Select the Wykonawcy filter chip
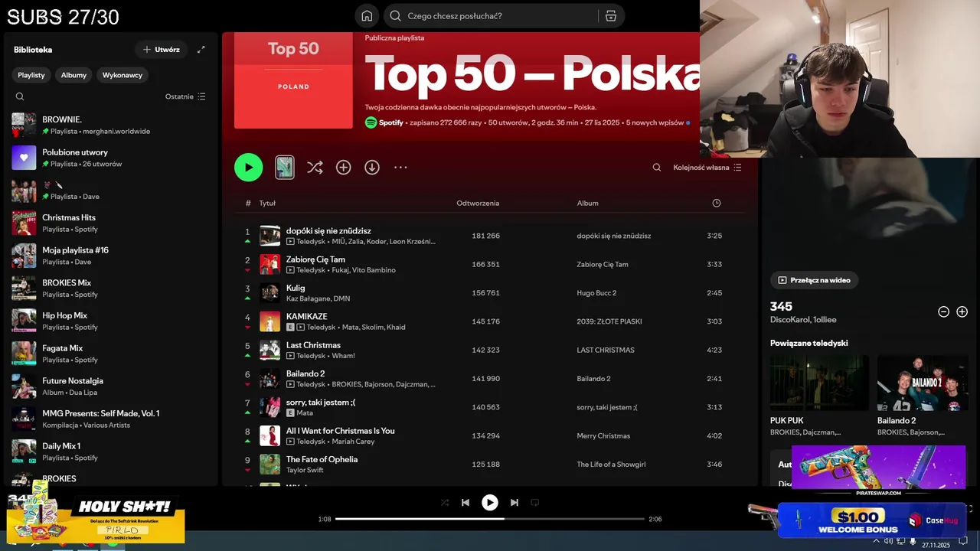The image size is (980, 551). 122,75
